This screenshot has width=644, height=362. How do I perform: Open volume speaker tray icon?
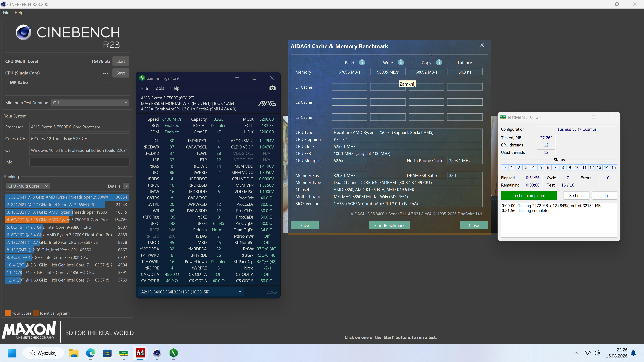(597, 353)
